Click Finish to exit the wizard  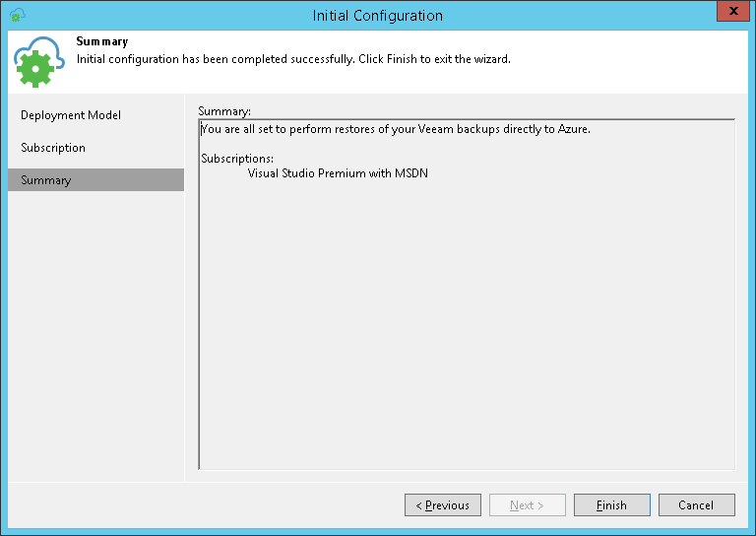611,505
